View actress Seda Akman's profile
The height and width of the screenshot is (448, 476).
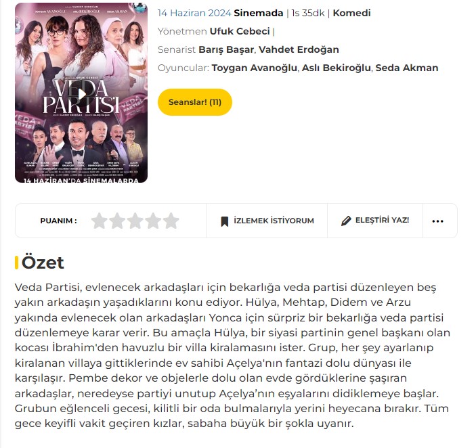click(407, 68)
